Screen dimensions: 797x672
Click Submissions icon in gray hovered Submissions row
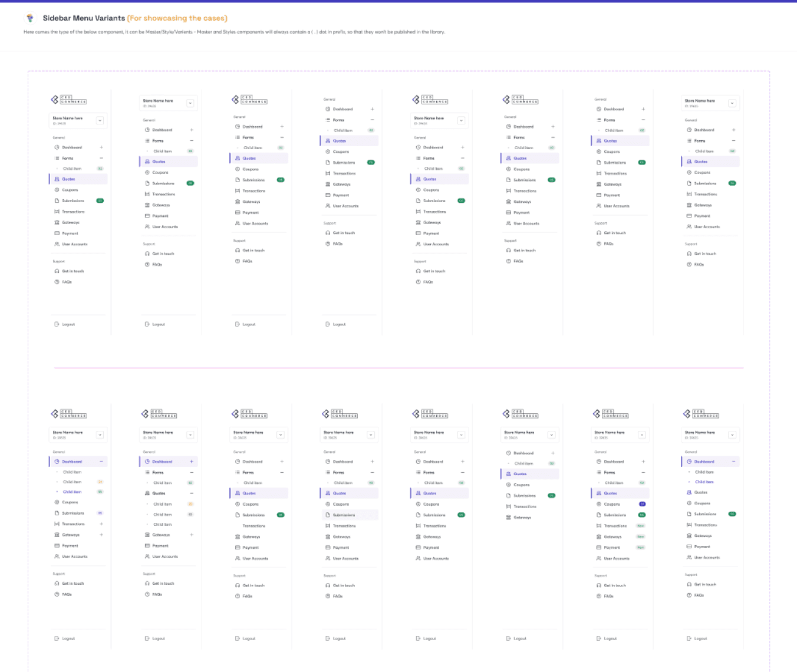pyautogui.click(x=328, y=515)
